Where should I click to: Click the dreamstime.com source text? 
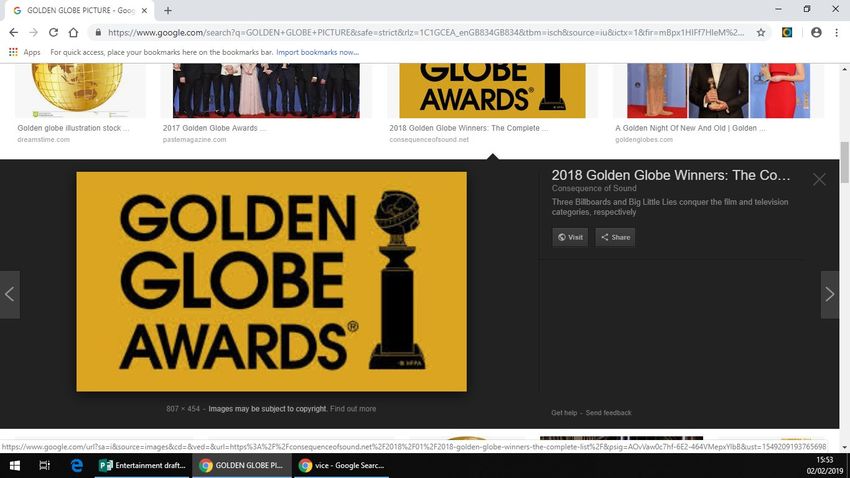[x=43, y=139]
